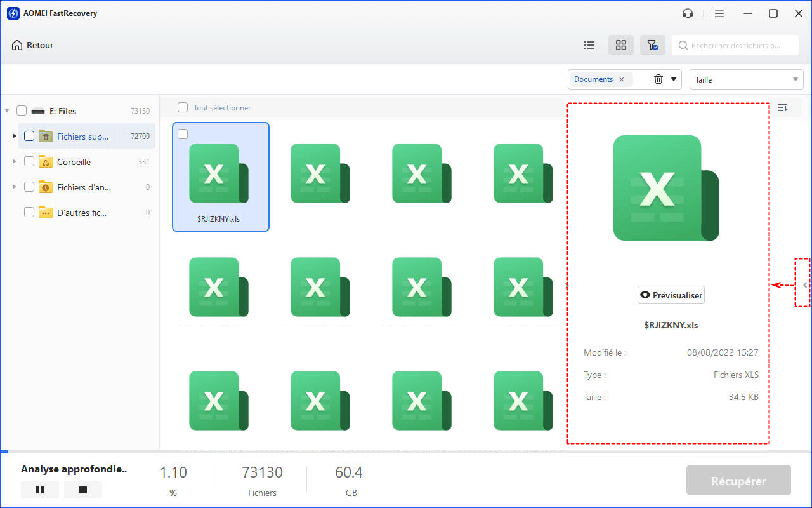Clear filters with the trash icon

point(658,79)
